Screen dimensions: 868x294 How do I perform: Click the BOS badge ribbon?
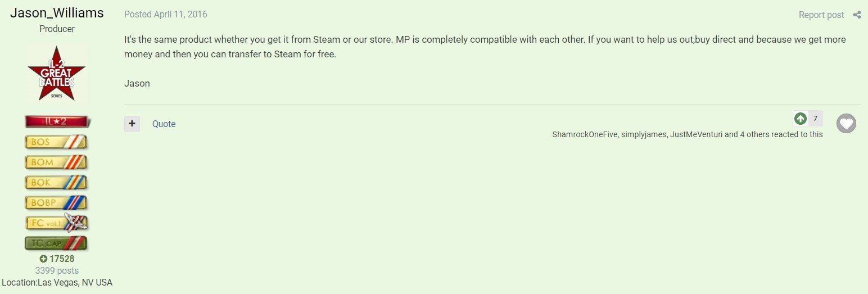pyautogui.click(x=56, y=142)
